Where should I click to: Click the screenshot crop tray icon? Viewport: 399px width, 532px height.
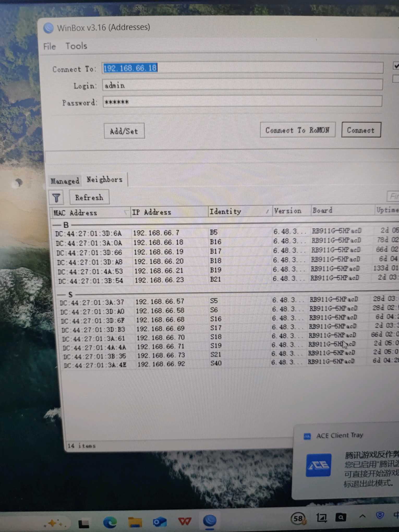322,518
